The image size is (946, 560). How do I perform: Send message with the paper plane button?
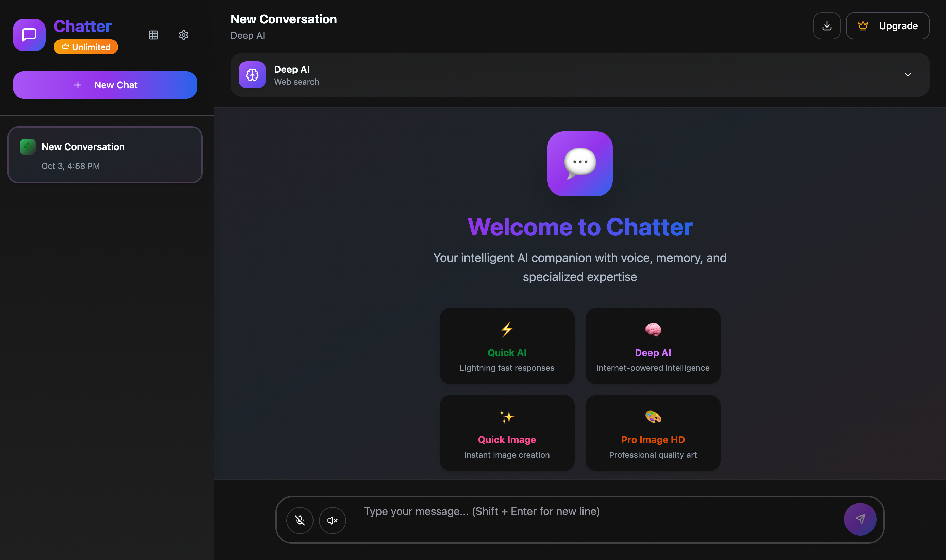pyautogui.click(x=860, y=519)
